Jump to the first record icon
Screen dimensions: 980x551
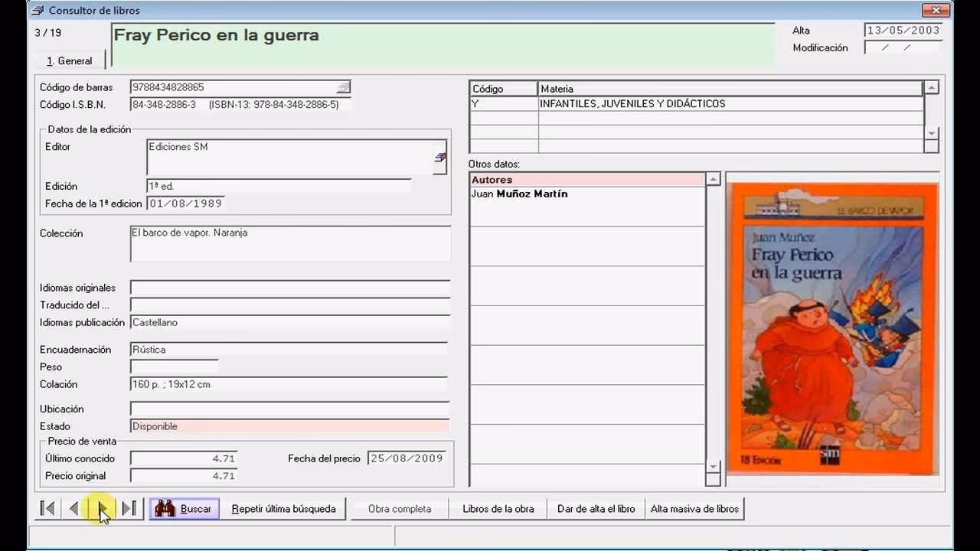pyautogui.click(x=47, y=507)
